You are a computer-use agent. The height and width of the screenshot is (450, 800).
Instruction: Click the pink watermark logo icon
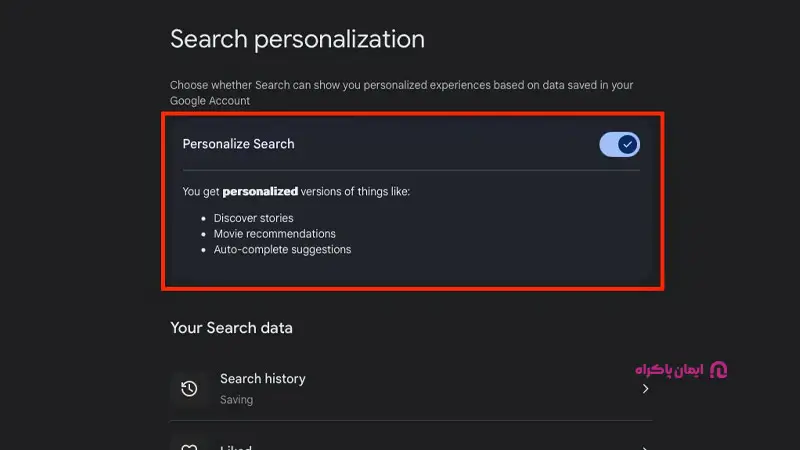tap(717, 370)
